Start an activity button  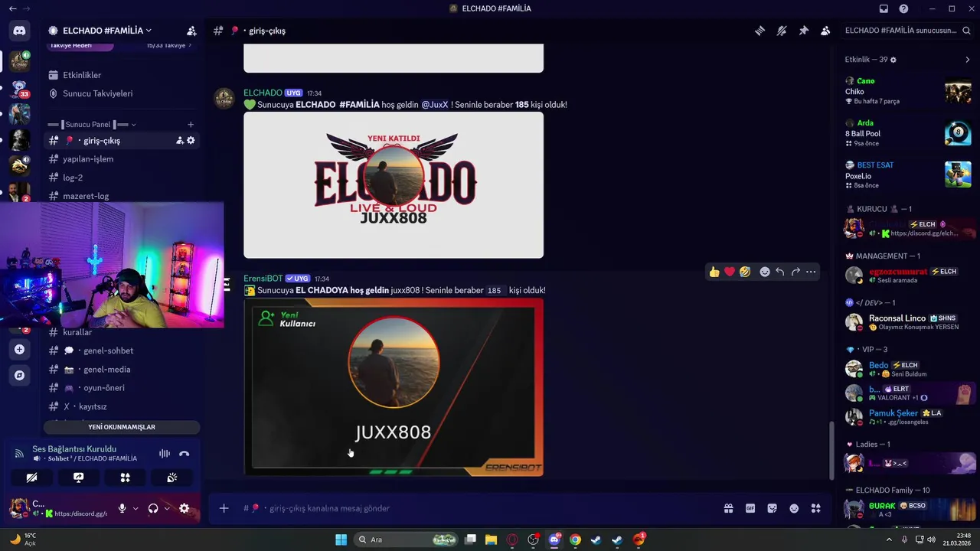click(125, 478)
